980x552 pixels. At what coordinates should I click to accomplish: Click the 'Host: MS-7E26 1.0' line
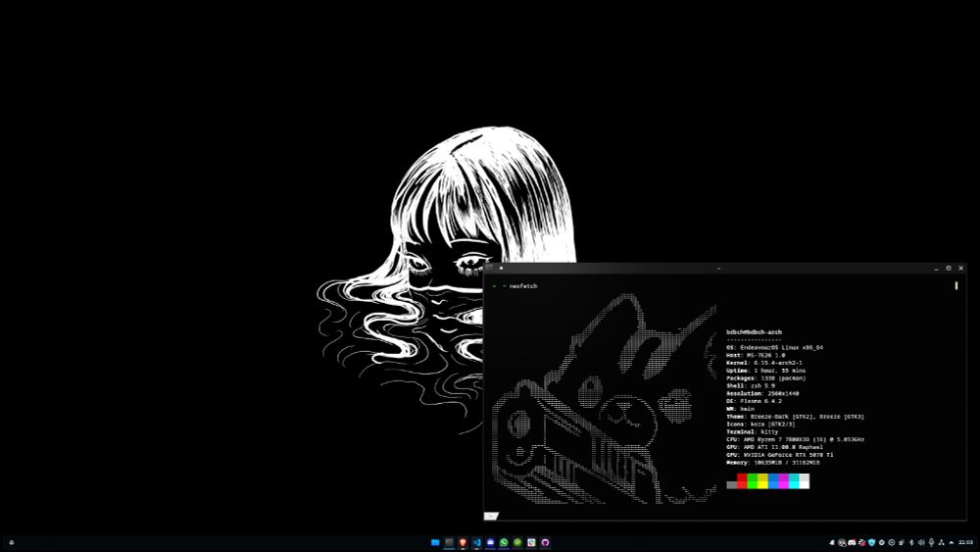point(755,355)
